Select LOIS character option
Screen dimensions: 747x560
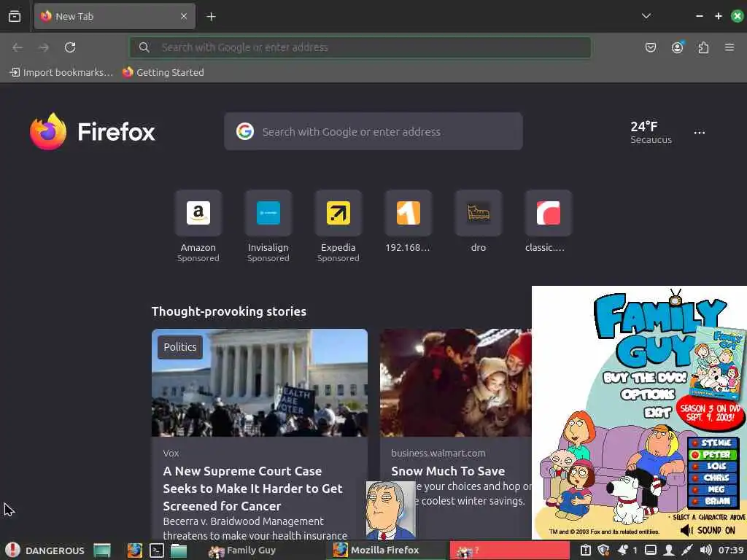713,466
